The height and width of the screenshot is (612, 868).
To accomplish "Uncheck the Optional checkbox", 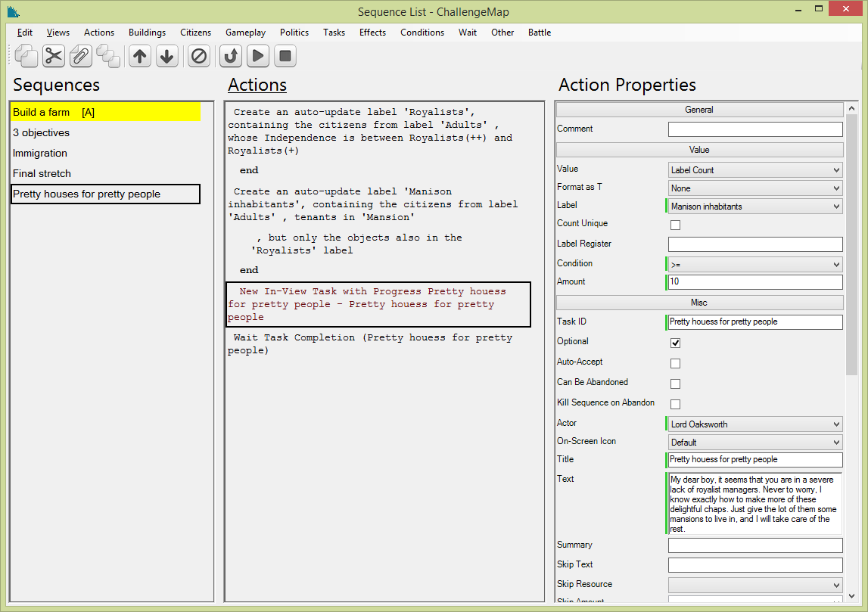I will (675, 343).
